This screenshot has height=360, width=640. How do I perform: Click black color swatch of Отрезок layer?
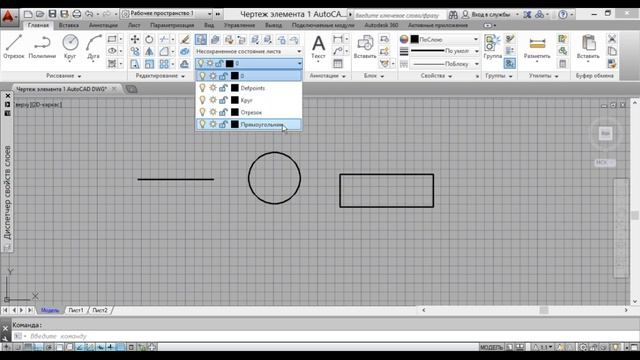235,112
